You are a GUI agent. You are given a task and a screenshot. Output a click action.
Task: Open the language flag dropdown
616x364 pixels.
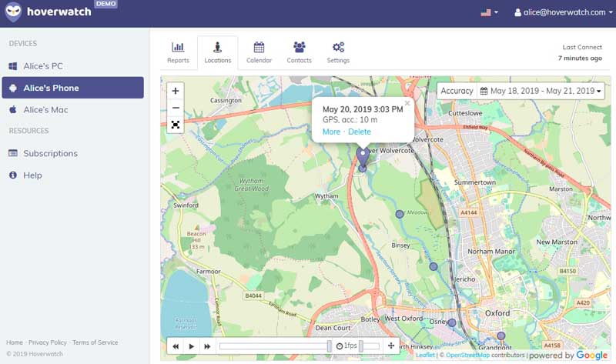[490, 12]
